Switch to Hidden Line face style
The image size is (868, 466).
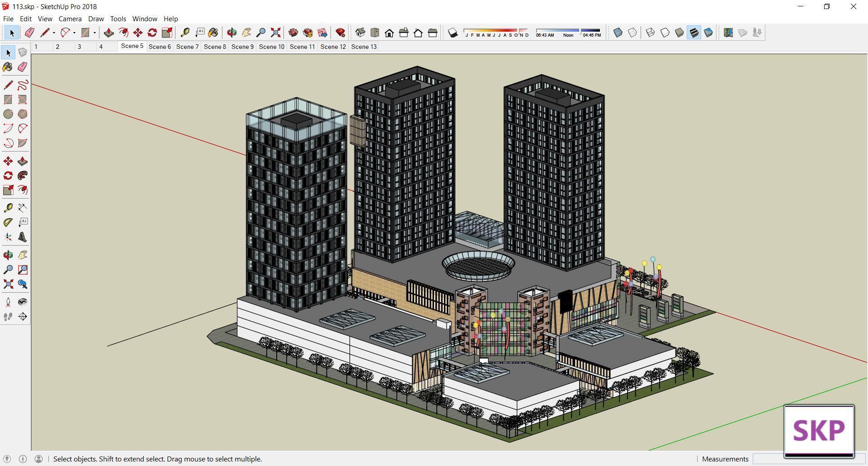coord(665,33)
